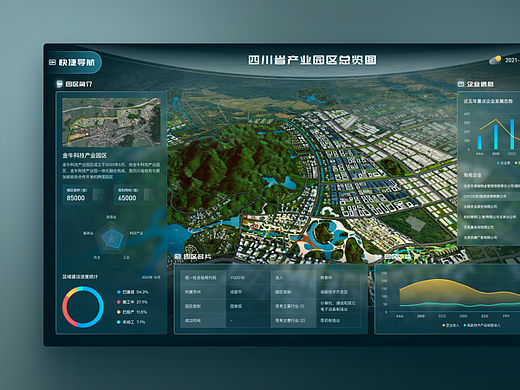Click the 已建成 54.2% blue legend dot
The height and width of the screenshot is (390, 520).
tap(118, 292)
